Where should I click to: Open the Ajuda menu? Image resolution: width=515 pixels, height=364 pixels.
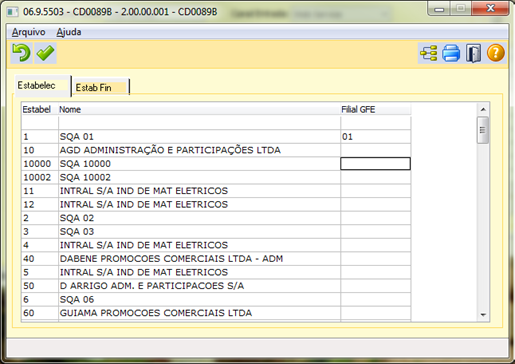[x=69, y=32]
